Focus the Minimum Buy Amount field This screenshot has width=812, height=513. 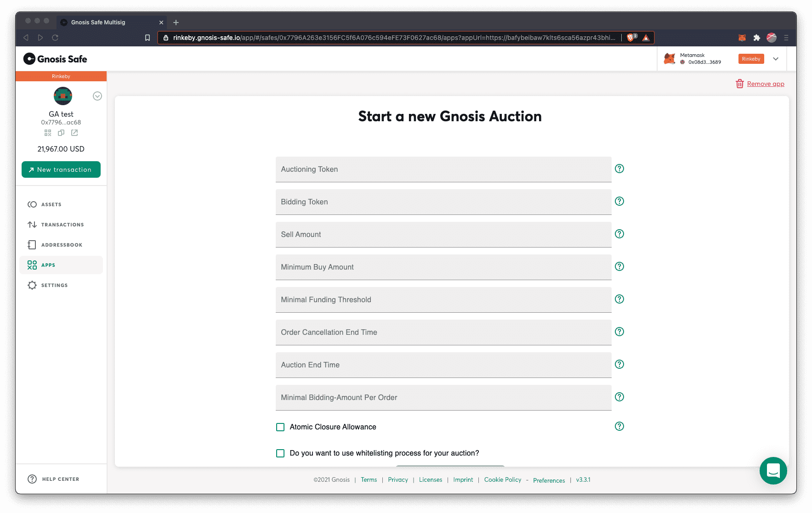[443, 267]
